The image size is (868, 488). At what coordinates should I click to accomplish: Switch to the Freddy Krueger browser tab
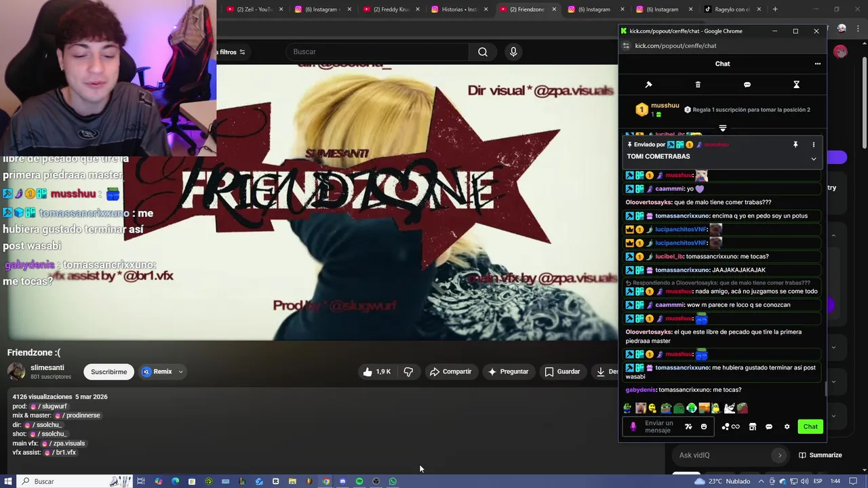tap(392, 9)
